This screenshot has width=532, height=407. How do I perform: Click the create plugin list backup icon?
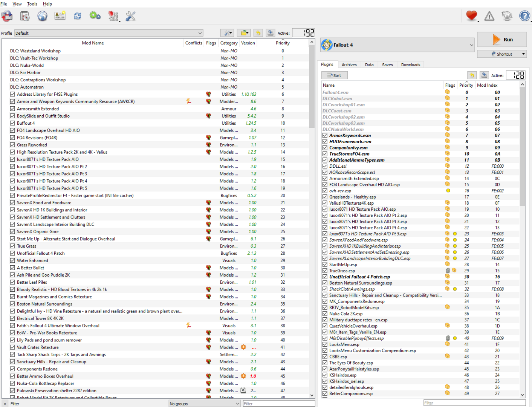pos(485,75)
